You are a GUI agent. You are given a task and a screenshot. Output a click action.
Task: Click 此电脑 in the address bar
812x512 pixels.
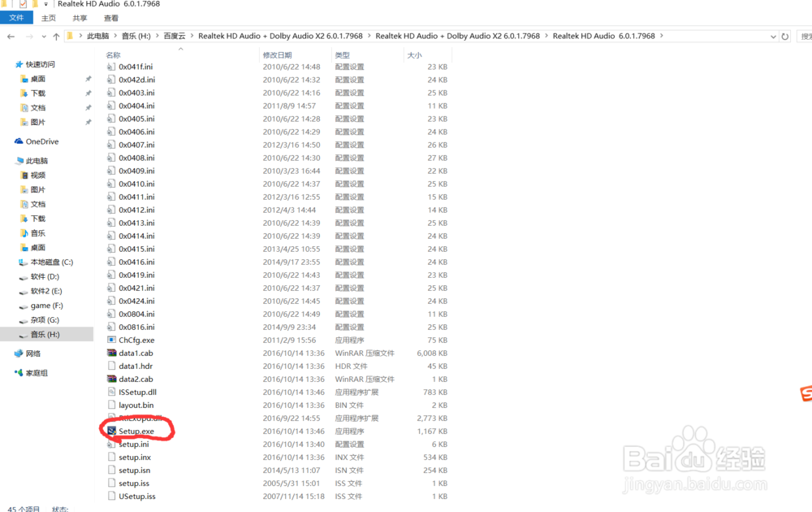point(98,37)
